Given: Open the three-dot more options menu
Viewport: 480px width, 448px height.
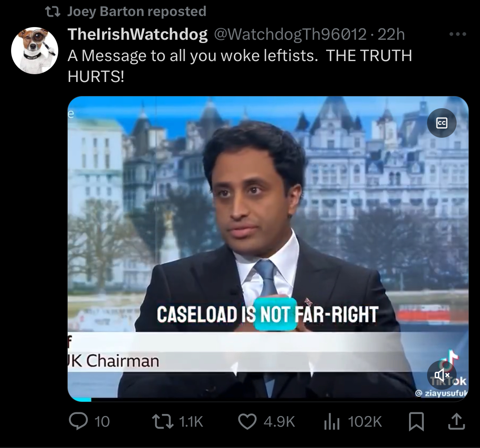Looking at the screenshot, I should (458, 34).
